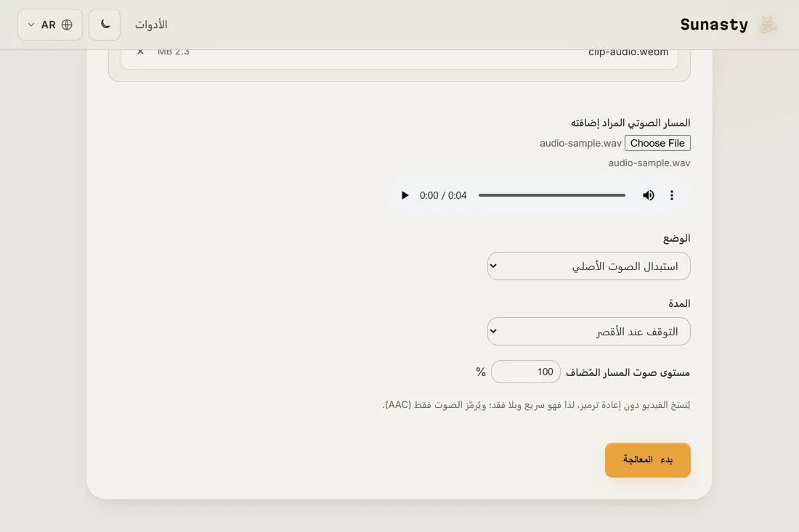Play the audio-sample.wav preview
The height and width of the screenshot is (532, 799).
coord(405,195)
